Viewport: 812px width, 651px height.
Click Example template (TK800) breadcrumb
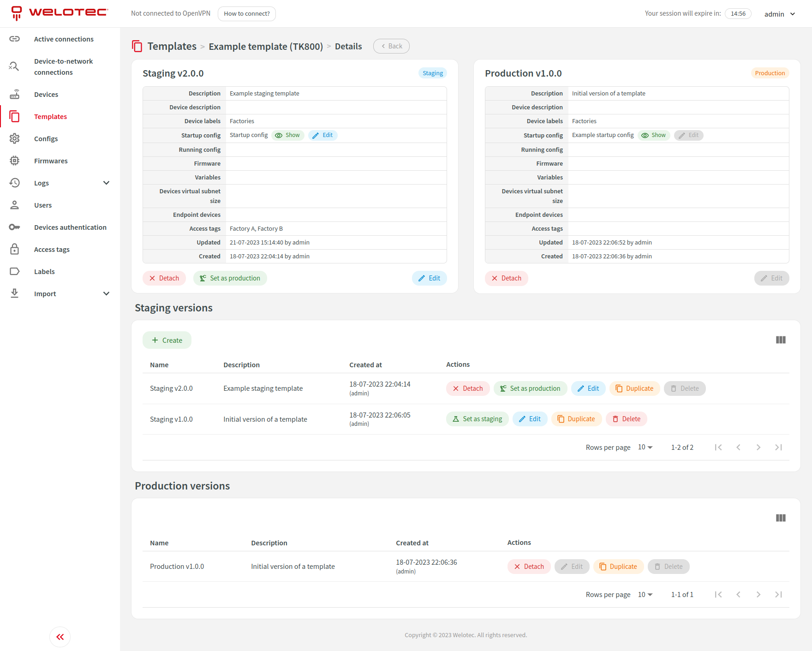(x=266, y=47)
